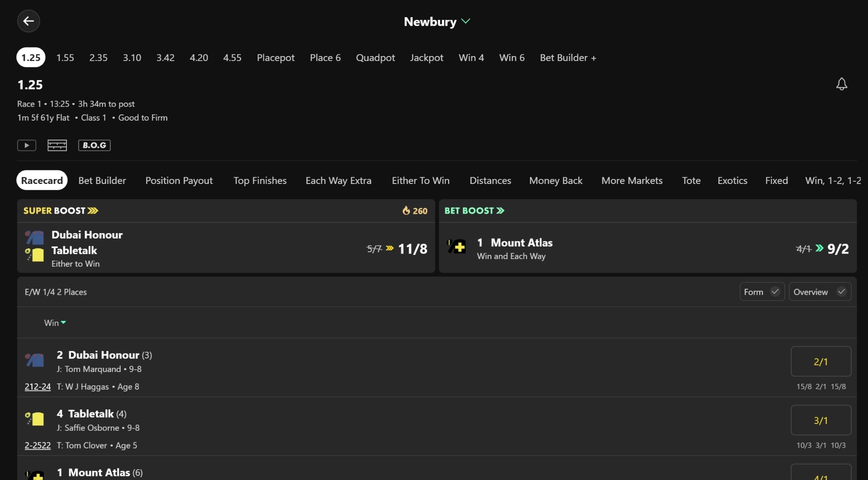The image size is (868, 480).
Task: Switch to Tote tab
Action: [x=691, y=180]
